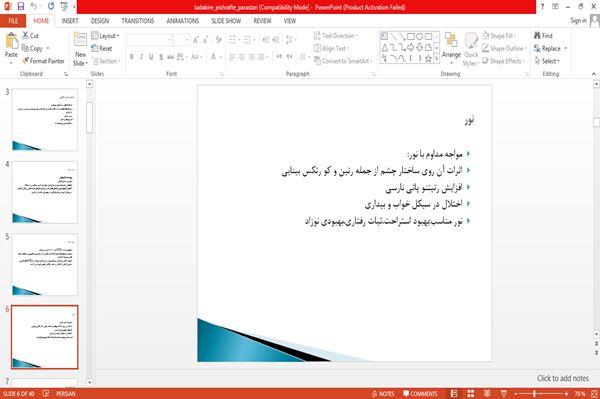Viewport: 600px width, 399px height.
Task: Click PERSIAN language indicator
Action: [x=66, y=394]
